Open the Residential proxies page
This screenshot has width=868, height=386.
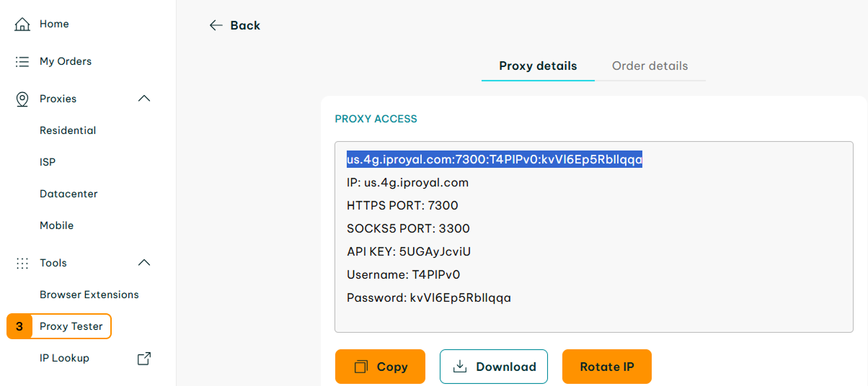tap(68, 130)
